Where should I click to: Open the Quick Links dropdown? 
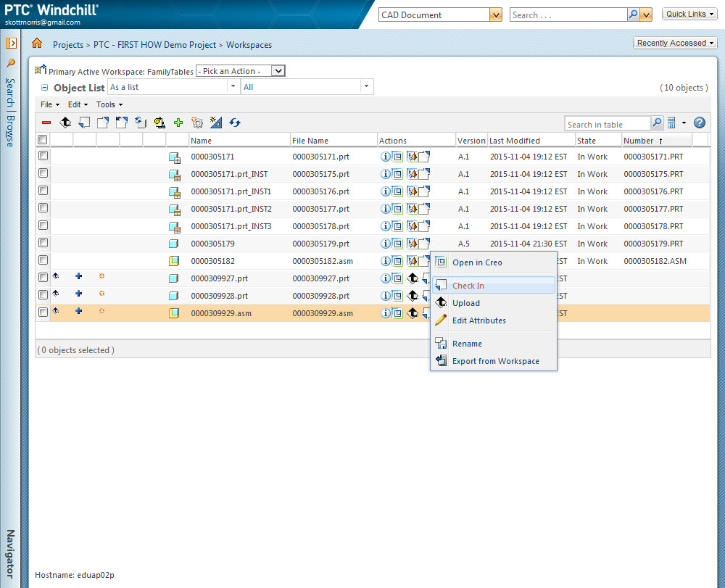[689, 14]
